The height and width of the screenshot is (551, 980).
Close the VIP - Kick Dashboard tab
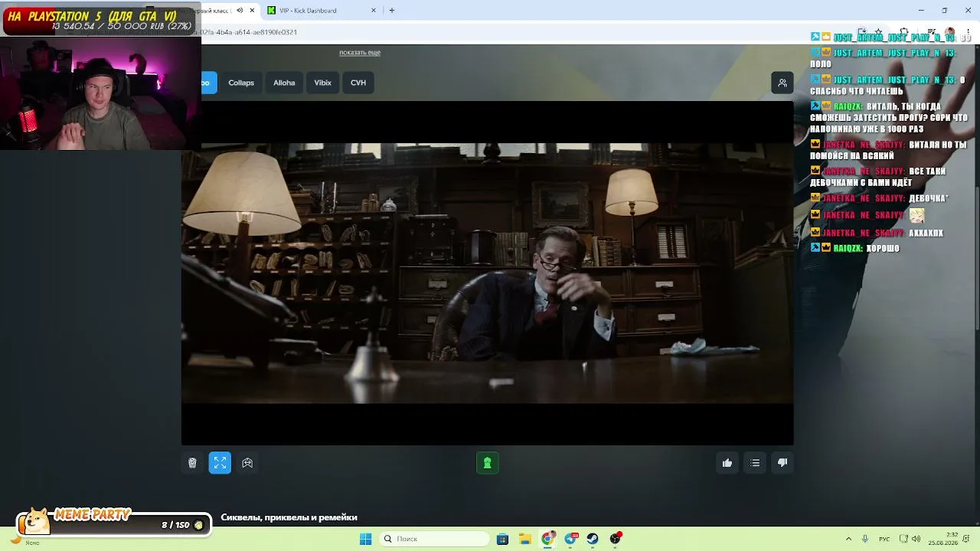[x=374, y=11]
